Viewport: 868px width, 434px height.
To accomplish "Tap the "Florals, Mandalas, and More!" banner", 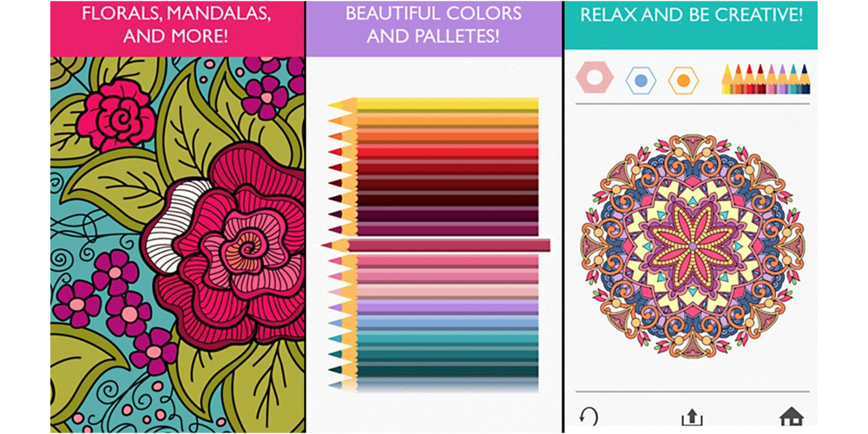I will pos(177,29).
